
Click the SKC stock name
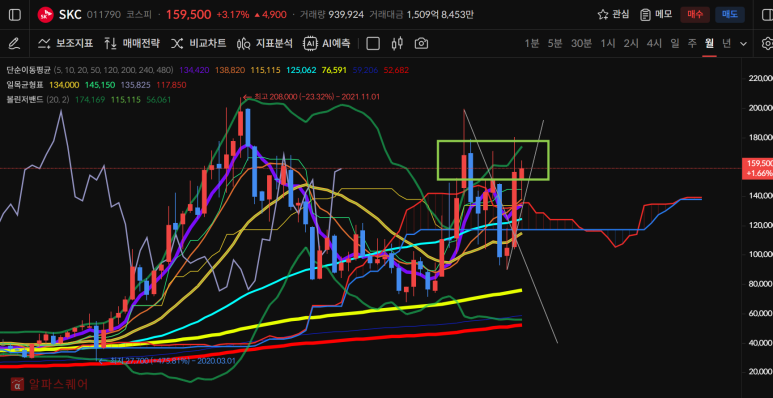point(70,15)
